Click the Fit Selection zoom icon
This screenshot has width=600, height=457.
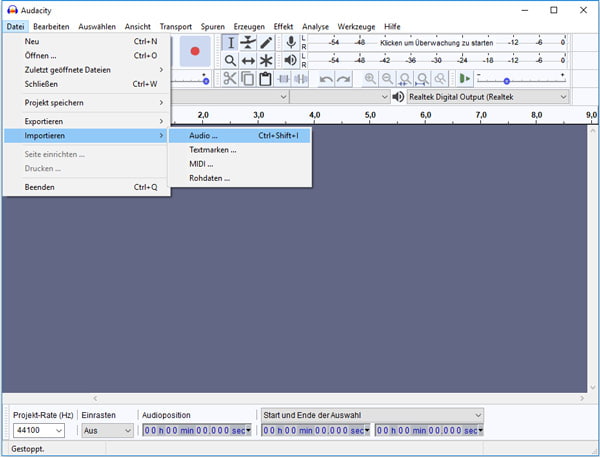coord(405,78)
